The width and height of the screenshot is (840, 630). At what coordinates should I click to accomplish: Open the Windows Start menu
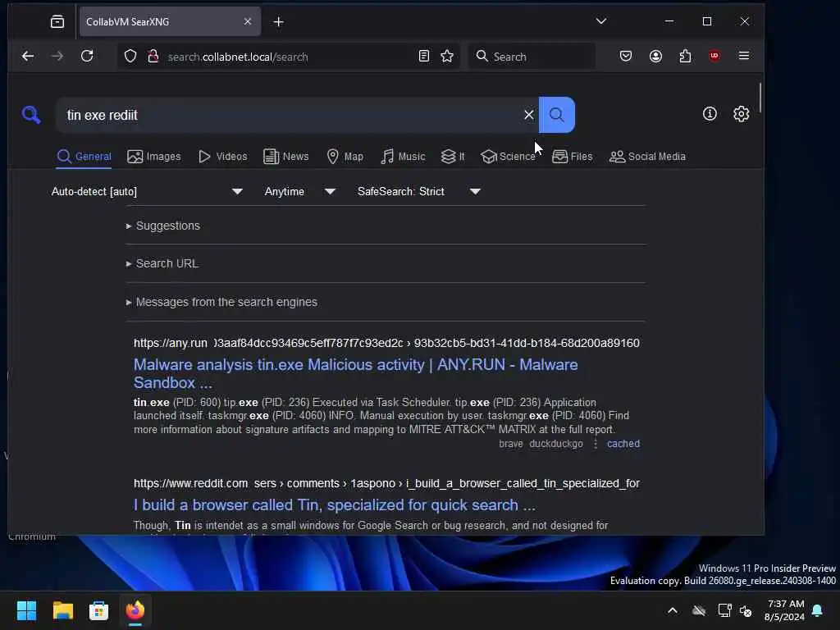26,610
